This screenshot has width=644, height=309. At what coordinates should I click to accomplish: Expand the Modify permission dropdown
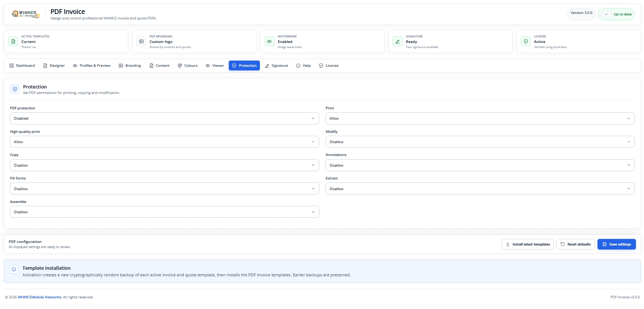(480, 142)
